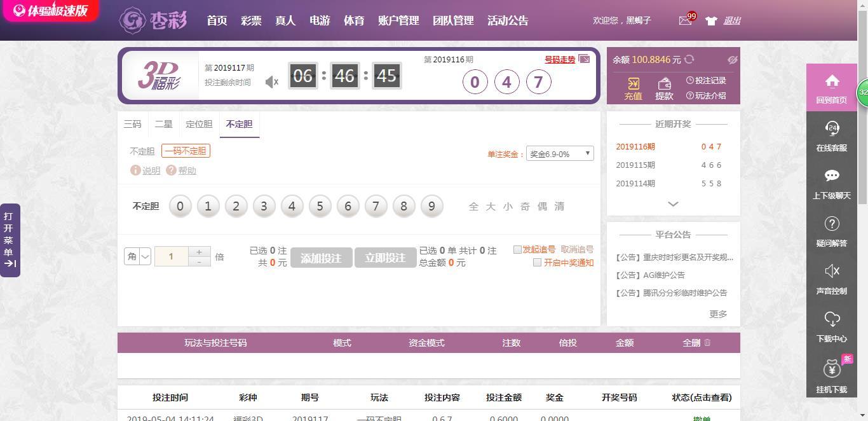Check the 开启中奖通知 checkbox
This screenshot has height=421, width=868.
(x=537, y=262)
